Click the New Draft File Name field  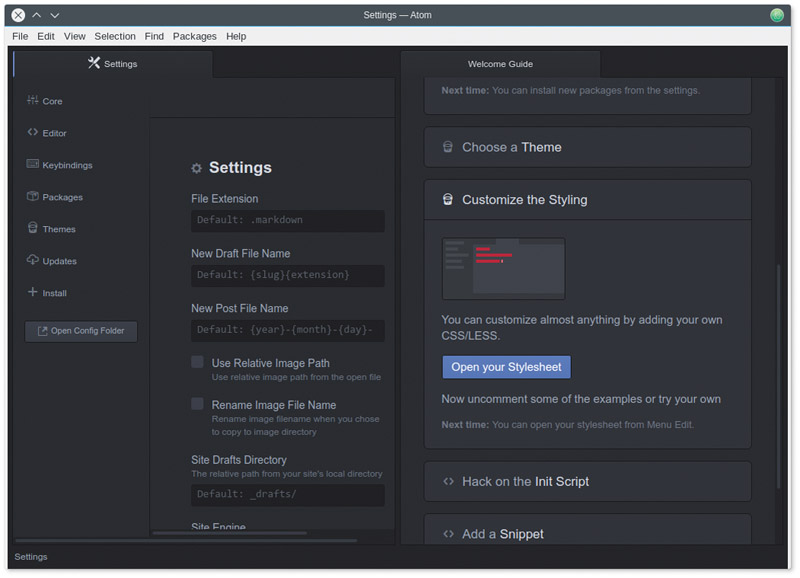pos(288,275)
